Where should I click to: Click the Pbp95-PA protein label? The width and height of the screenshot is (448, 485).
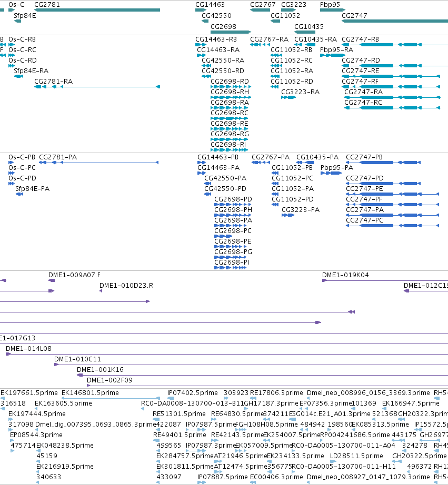337,168
